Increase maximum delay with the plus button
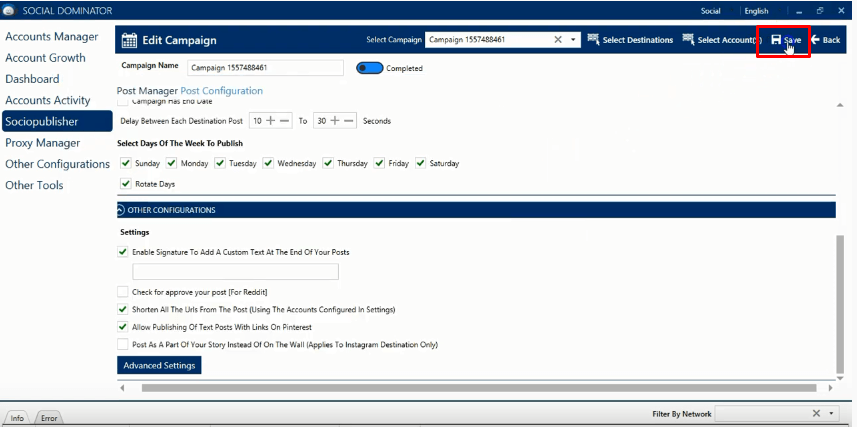Screen dimensions: 857x427 335,121
